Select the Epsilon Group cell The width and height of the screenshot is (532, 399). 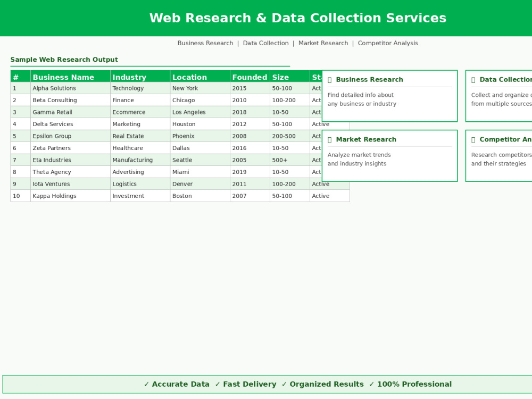[x=70, y=136]
